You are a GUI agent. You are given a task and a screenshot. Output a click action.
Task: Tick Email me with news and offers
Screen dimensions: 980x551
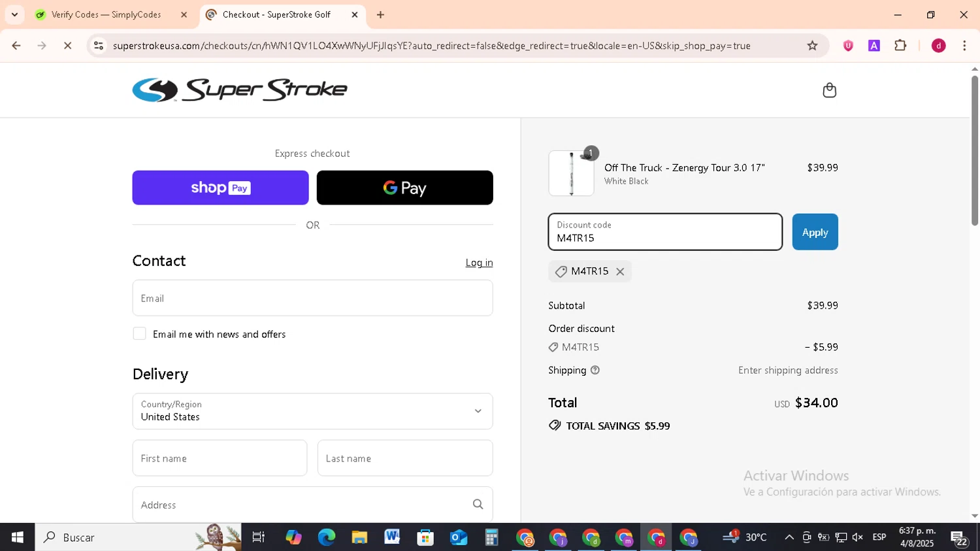click(139, 333)
